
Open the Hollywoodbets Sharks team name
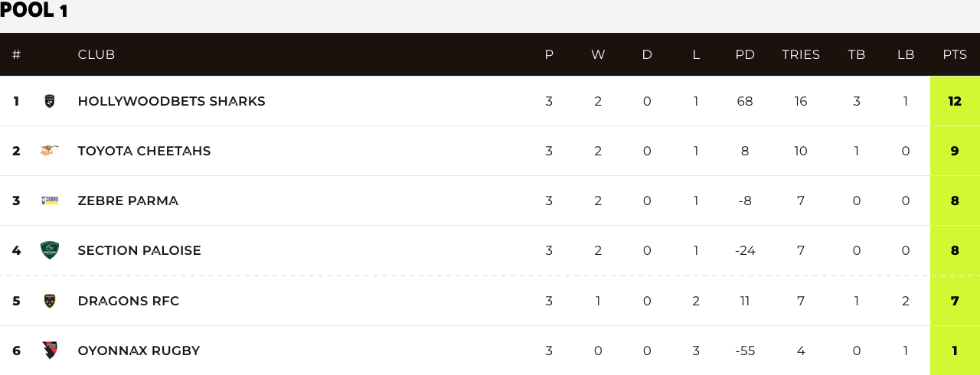[x=171, y=101]
